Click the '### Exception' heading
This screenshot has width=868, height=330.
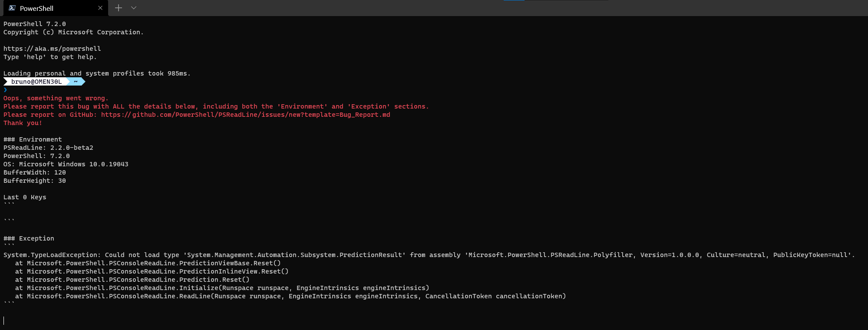pyautogui.click(x=29, y=238)
